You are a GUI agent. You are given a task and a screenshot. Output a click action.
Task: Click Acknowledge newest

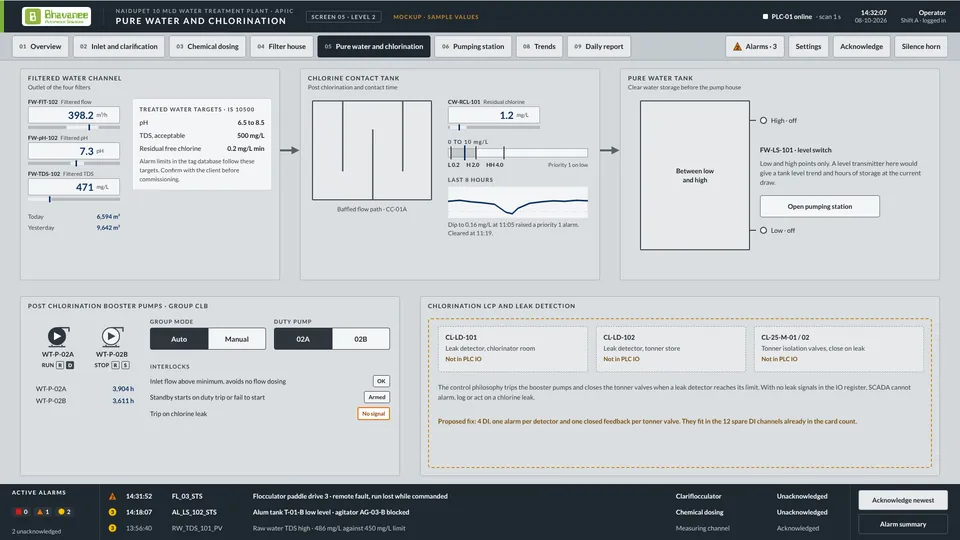(x=903, y=500)
